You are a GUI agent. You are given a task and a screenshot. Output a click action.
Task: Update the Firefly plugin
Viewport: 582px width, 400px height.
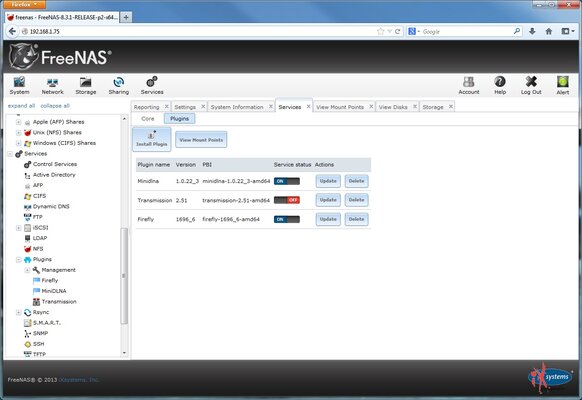pos(328,219)
